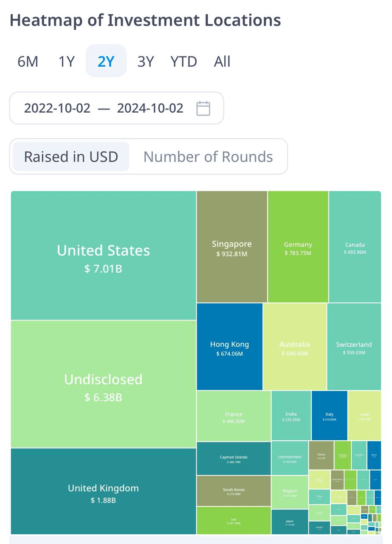Screen dimensions: 392x544
Task: Click the Germany heatmap block
Action: click(x=298, y=247)
